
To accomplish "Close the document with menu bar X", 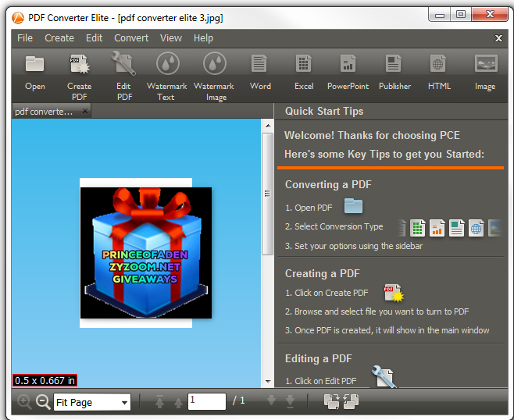I will (498, 38).
